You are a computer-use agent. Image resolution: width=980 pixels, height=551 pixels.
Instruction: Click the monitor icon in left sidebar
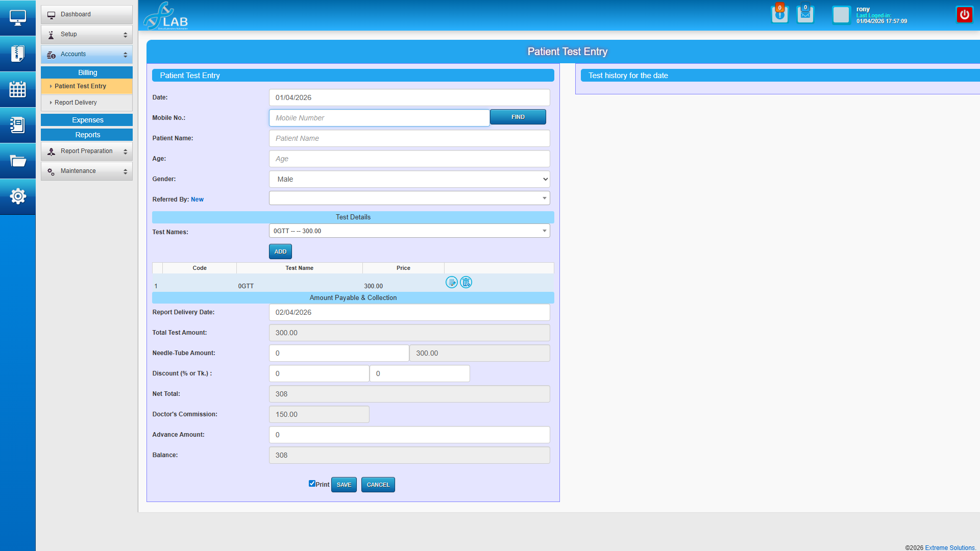pyautogui.click(x=17, y=18)
